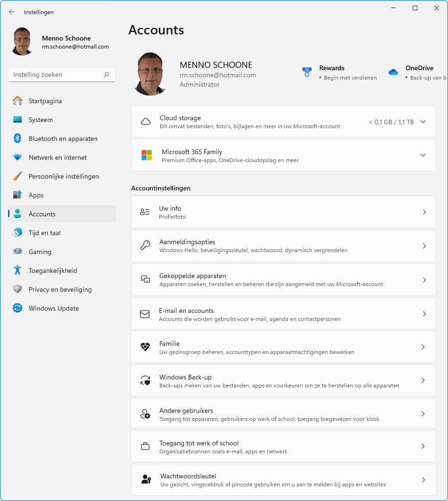The width and height of the screenshot is (448, 501).
Task: Click the Microsoft 365 logo icon
Action: click(x=147, y=155)
